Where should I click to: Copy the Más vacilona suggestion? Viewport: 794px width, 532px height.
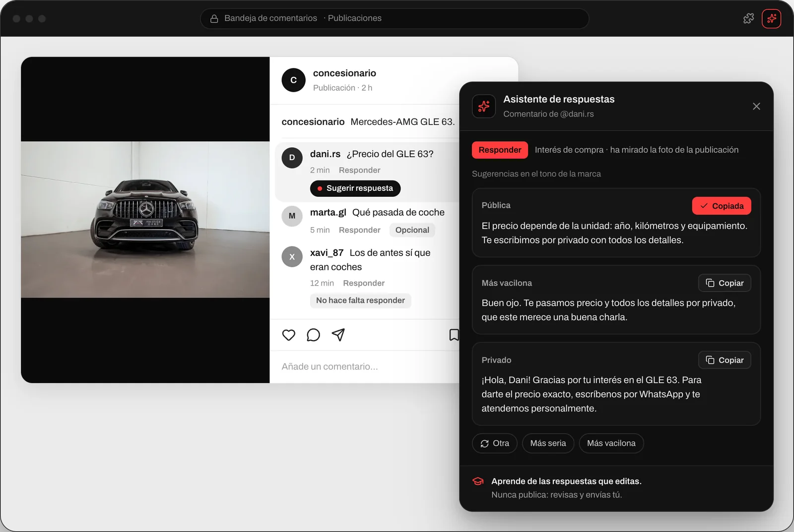pos(725,283)
